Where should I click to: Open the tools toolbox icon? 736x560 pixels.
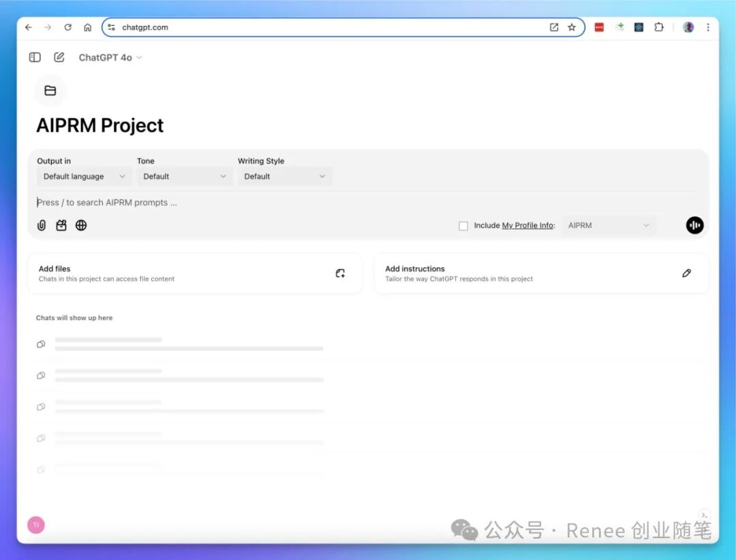click(x=61, y=225)
